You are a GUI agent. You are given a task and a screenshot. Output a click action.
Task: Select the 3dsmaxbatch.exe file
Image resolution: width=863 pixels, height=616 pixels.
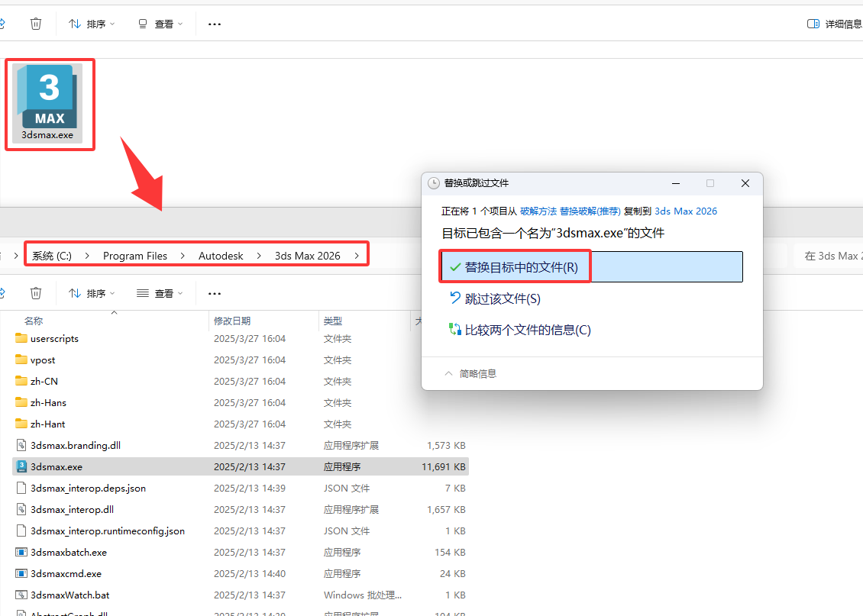point(69,552)
